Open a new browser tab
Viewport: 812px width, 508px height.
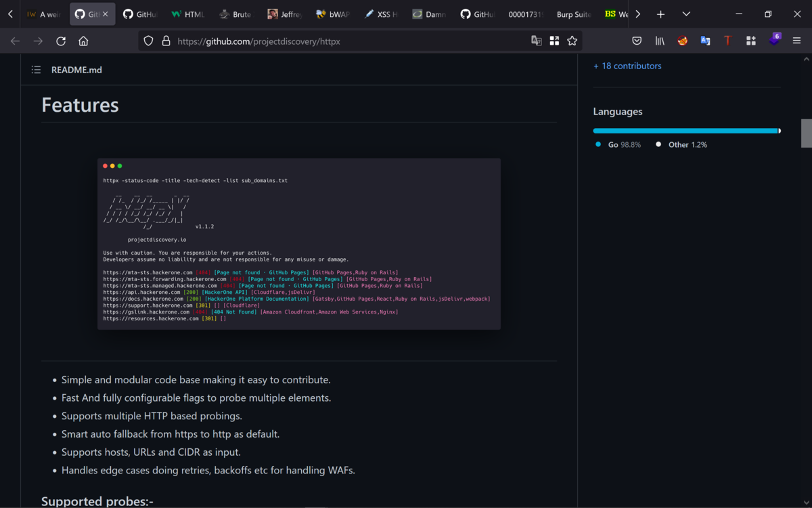click(x=661, y=14)
